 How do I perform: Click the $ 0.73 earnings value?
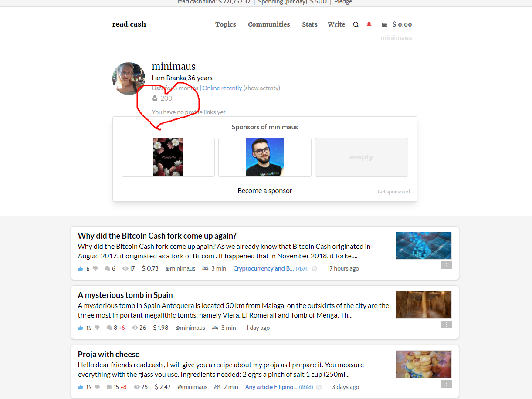point(150,269)
